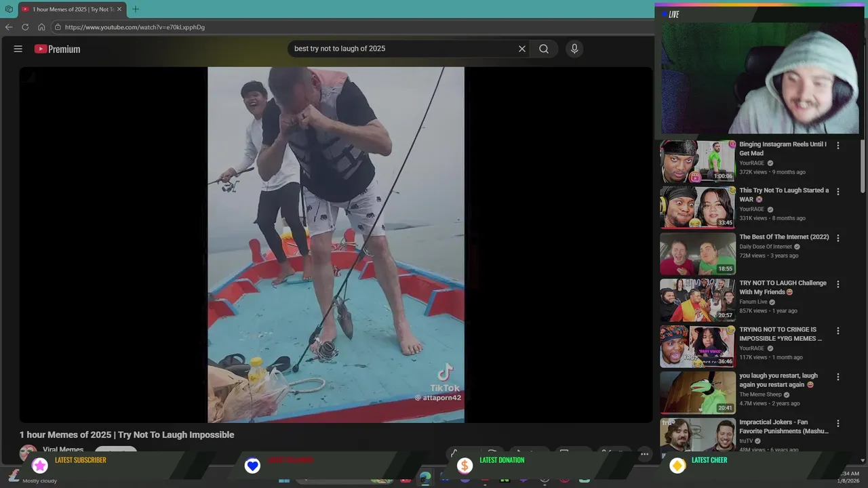Clear the search query with X

(x=522, y=49)
